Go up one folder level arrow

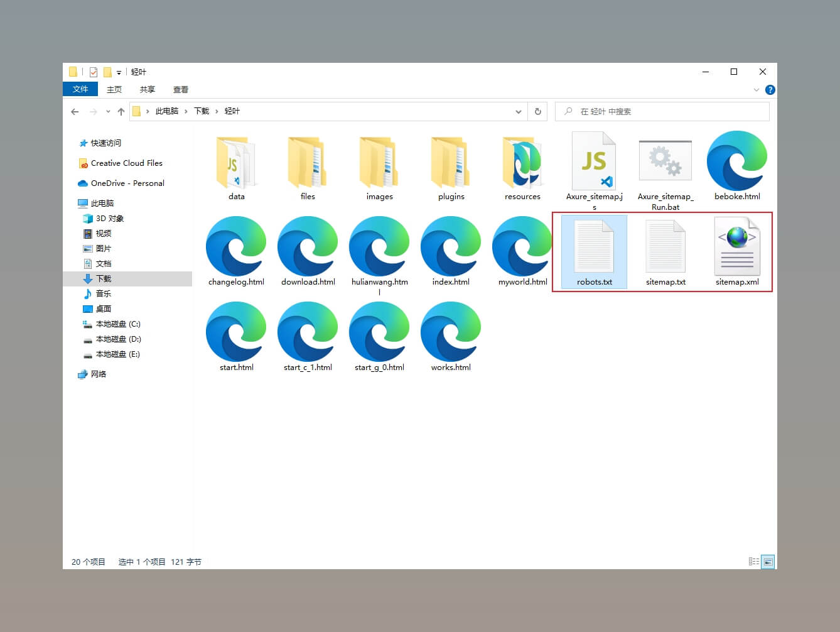coord(121,111)
